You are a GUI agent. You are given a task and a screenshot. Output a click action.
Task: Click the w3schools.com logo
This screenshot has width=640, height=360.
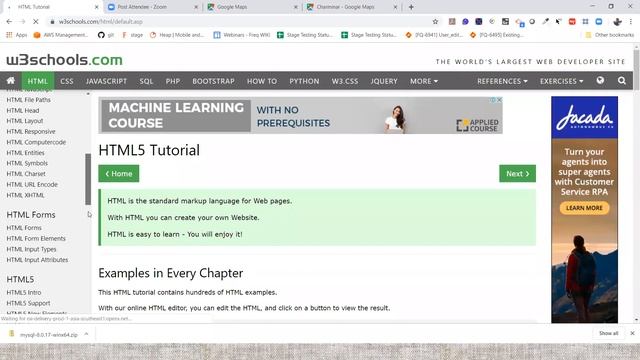coord(64,60)
